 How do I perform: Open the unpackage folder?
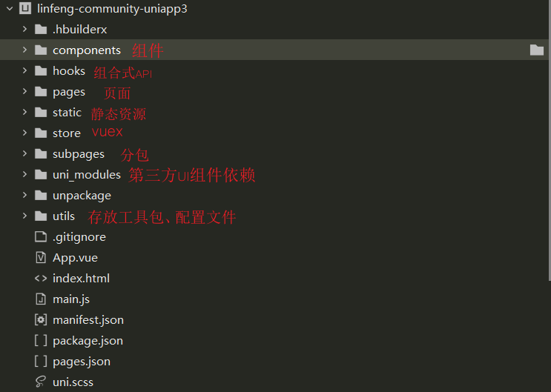tap(82, 196)
